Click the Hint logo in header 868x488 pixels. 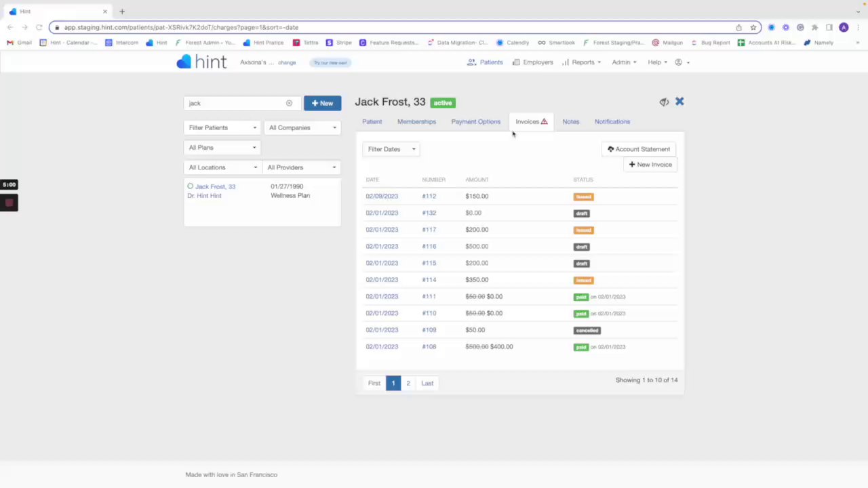[201, 62]
